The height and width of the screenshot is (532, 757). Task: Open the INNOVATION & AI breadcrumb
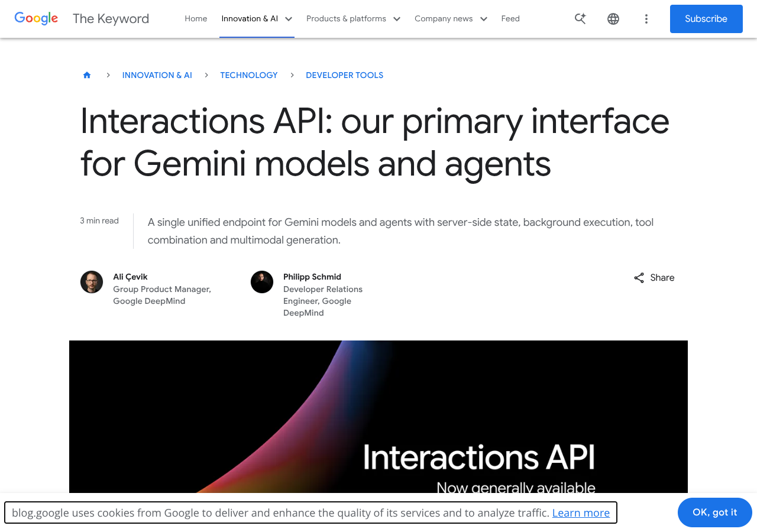coord(157,75)
